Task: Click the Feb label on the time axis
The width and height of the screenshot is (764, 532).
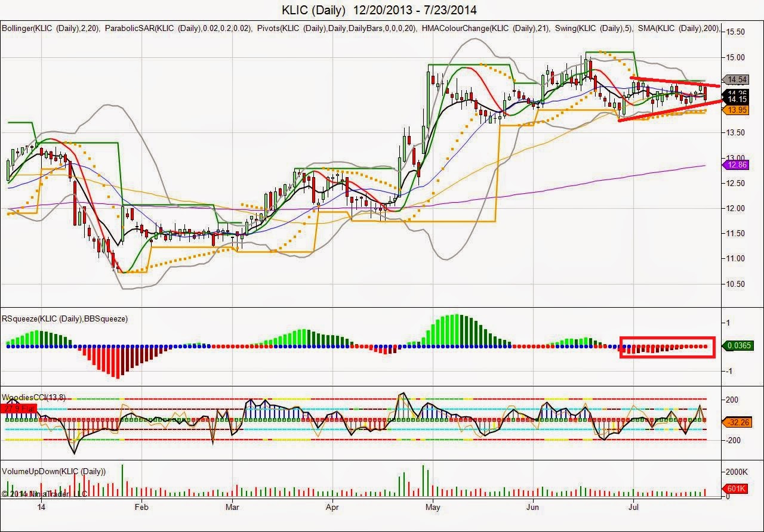Action: tap(141, 508)
